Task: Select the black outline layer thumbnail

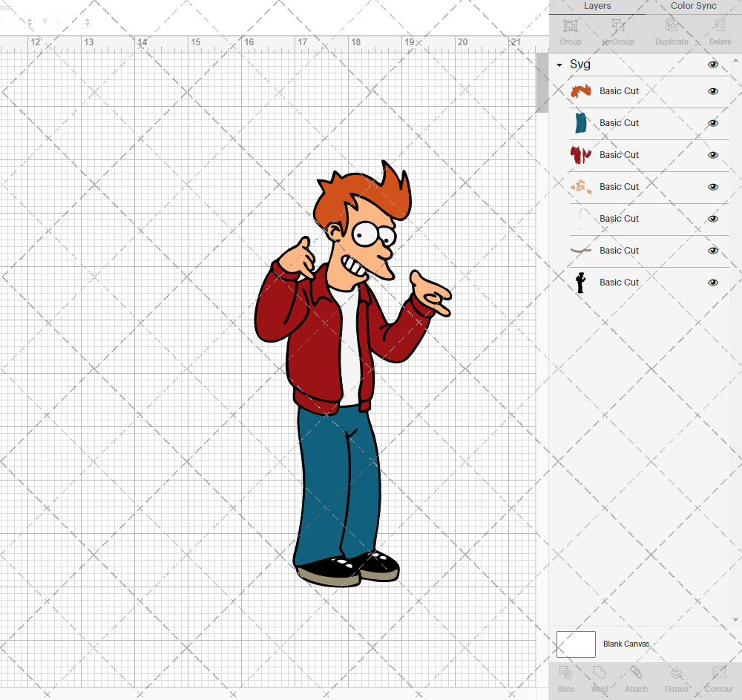Action: tap(581, 283)
